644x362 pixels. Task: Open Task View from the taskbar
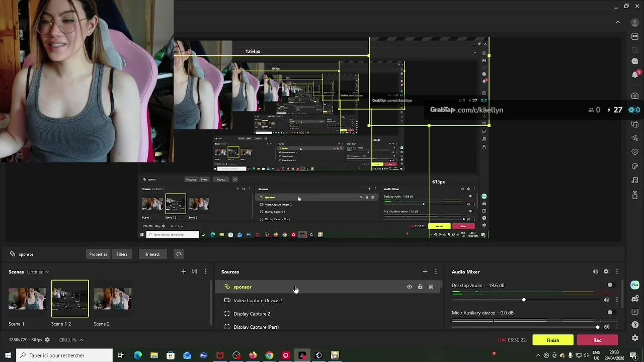tap(121, 355)
